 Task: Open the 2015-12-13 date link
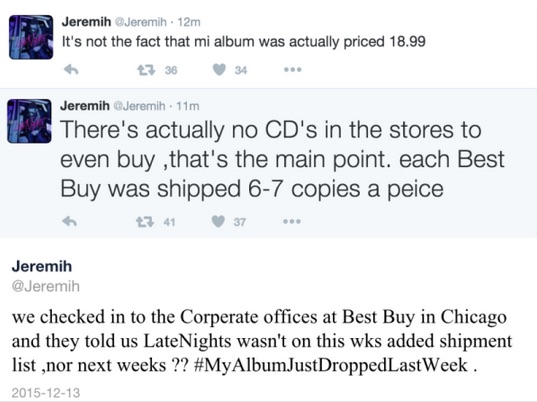tap(46, 393)
